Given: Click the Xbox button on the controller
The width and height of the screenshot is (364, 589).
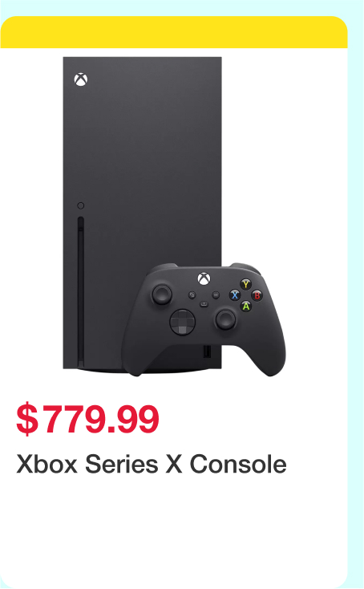Looking at the screenshot, I should pyautogui.click(x=204, y=278).
